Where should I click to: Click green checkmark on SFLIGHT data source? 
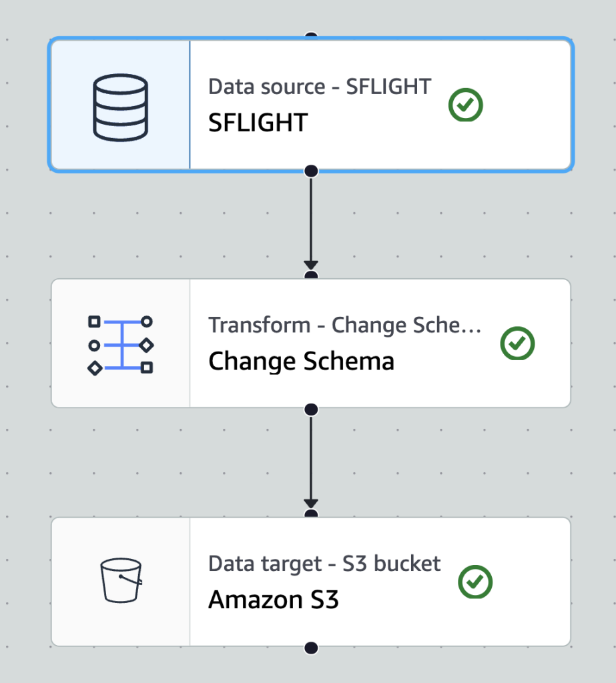click(466, 105)
